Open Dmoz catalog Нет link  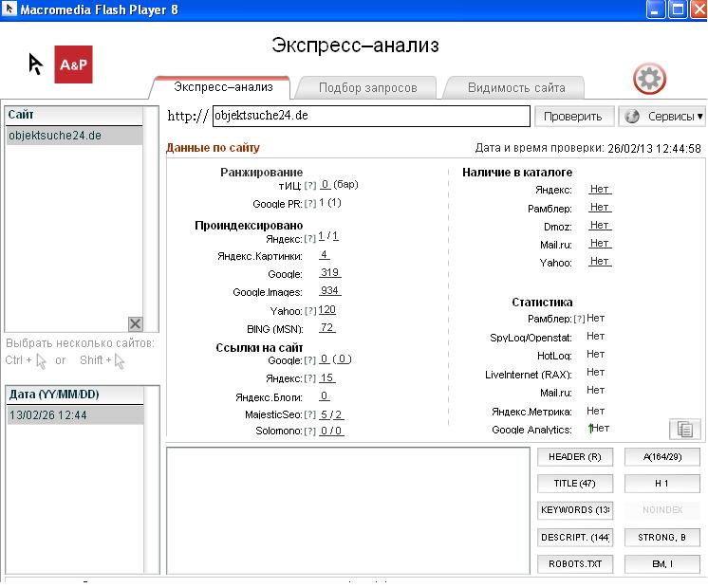click(600, 225)
